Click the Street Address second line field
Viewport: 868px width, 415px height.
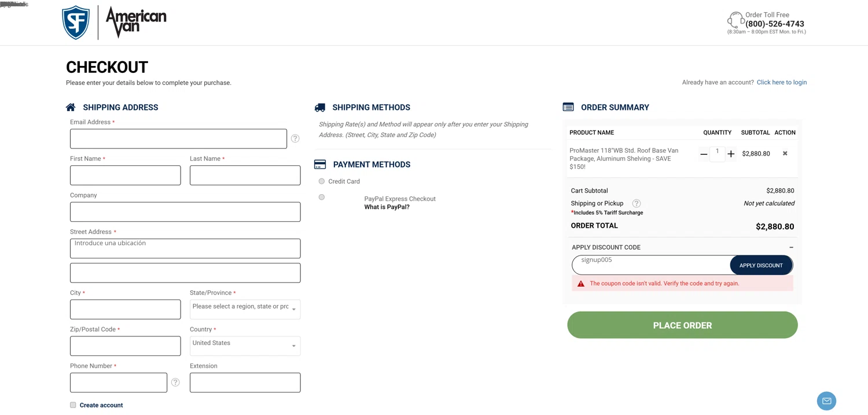pos(185,273)
